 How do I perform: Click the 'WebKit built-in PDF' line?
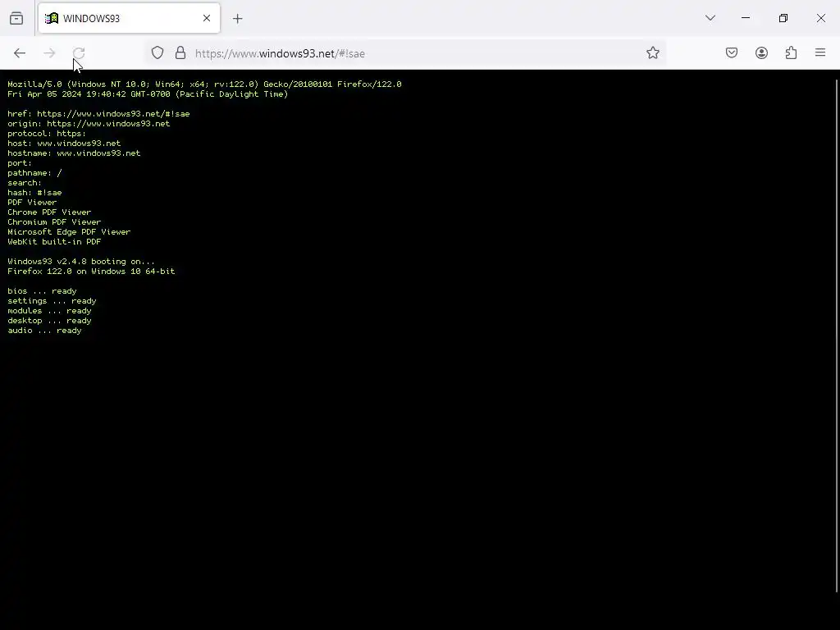coord(54,242)
